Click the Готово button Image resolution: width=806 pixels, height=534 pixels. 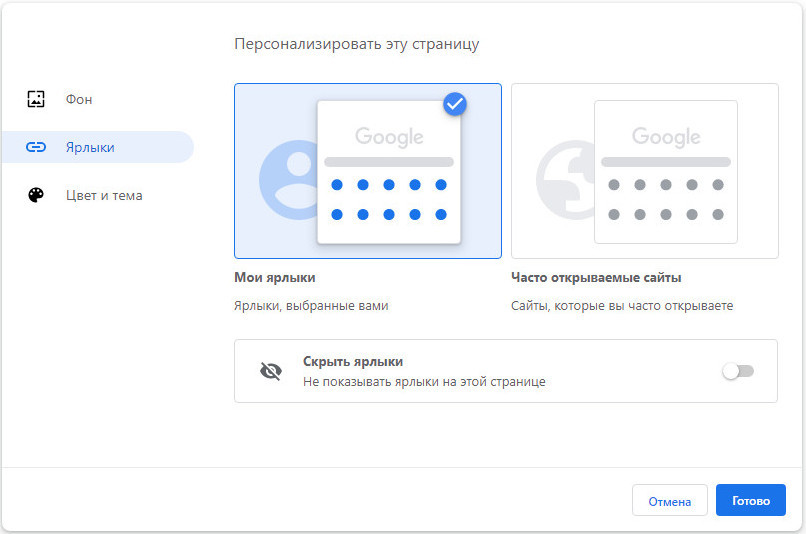coord(750,500)
